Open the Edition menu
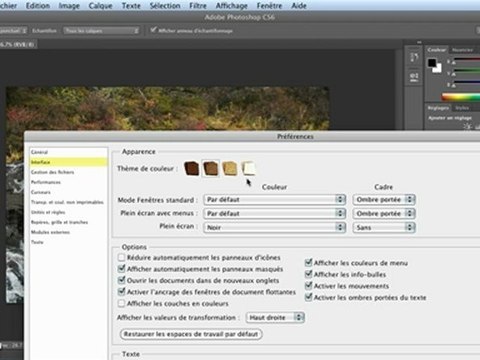The image size is (480, 360). 38,6
